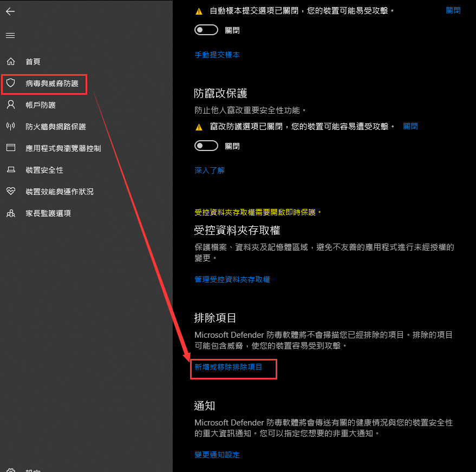Image resolution: width=476 pixels, height=472 pixels.
Task: Click the back arrow icon
Action: click(x=10, y=11)
